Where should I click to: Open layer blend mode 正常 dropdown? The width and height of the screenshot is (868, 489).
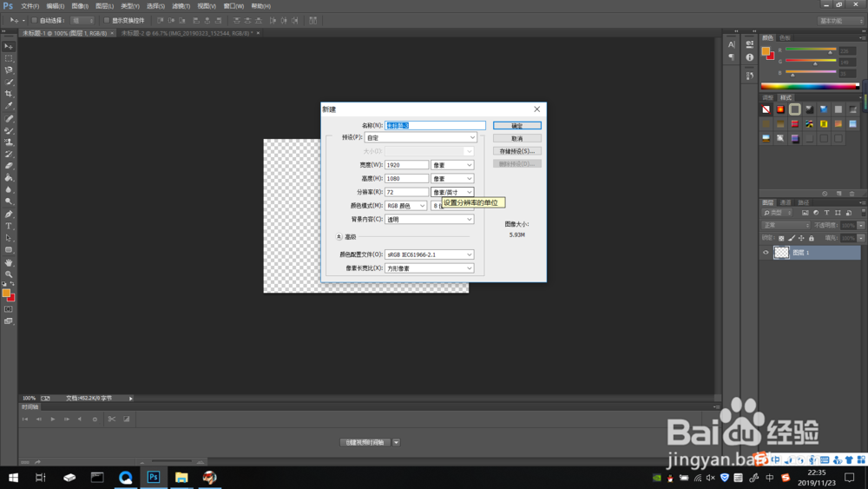click(786, 226)
